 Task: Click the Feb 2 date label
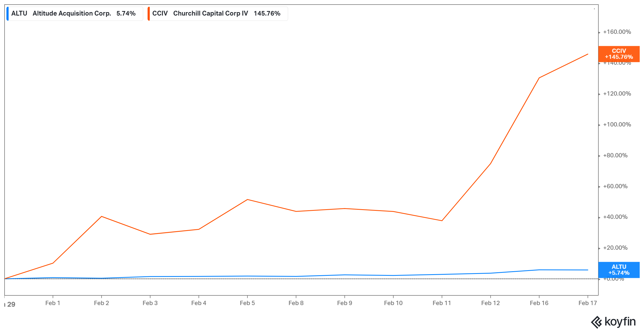tap(101, 303)
